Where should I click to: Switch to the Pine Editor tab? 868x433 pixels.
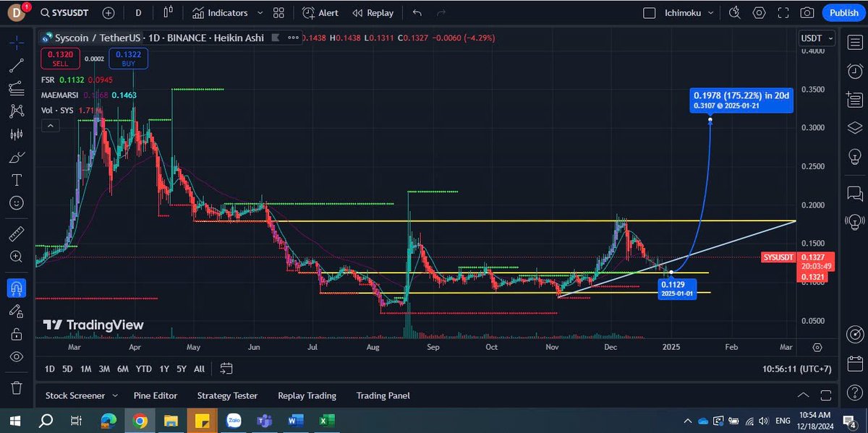156,395
